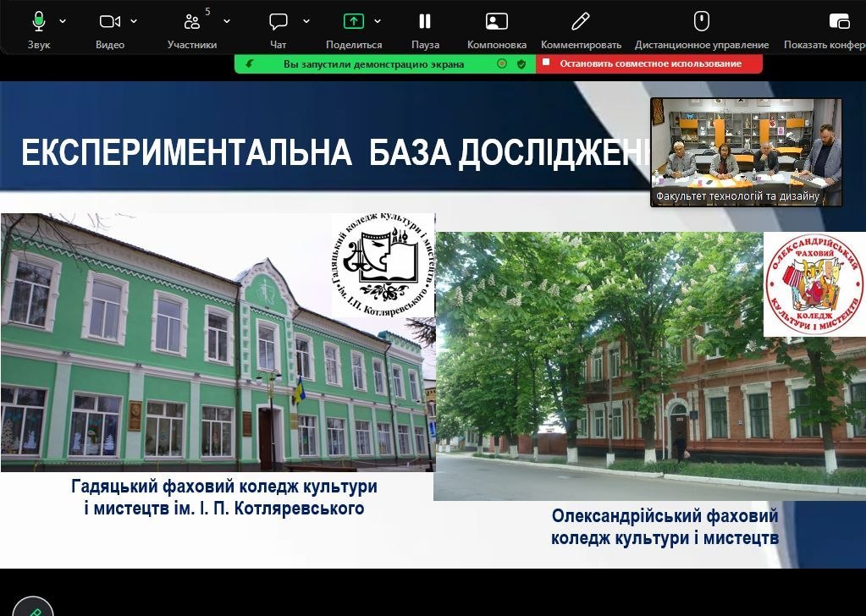Stop sharing with Остановить совместное использование
This screenshot has width=866, height=616.
[649, 63]
